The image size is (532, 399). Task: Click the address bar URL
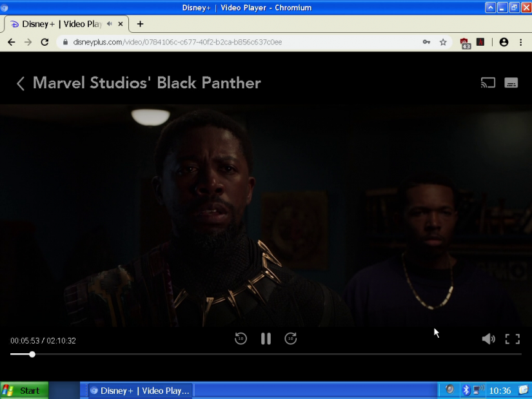[x=177, y=42]
